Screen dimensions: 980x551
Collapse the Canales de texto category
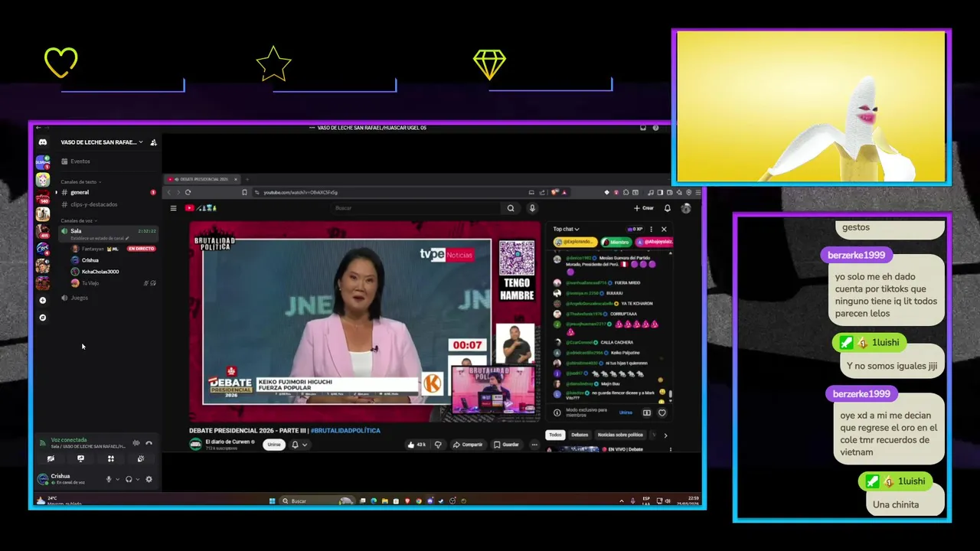click(x=81, y=182)
